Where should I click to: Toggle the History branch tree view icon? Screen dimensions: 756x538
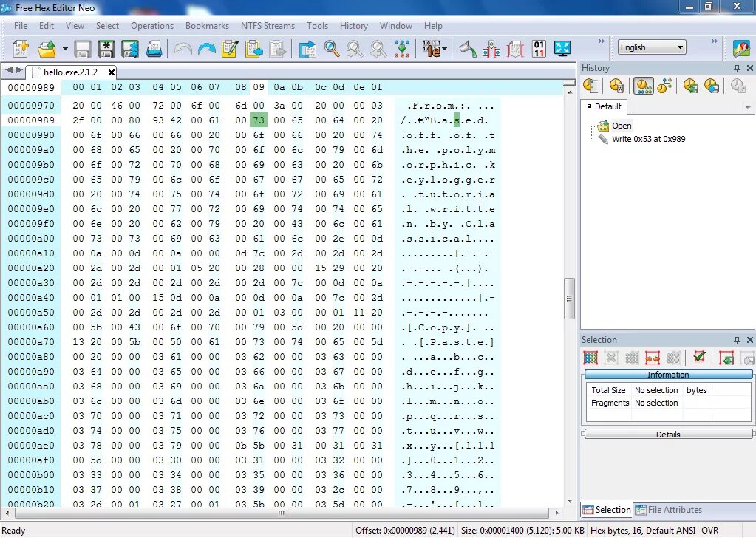tap(665, 86)
